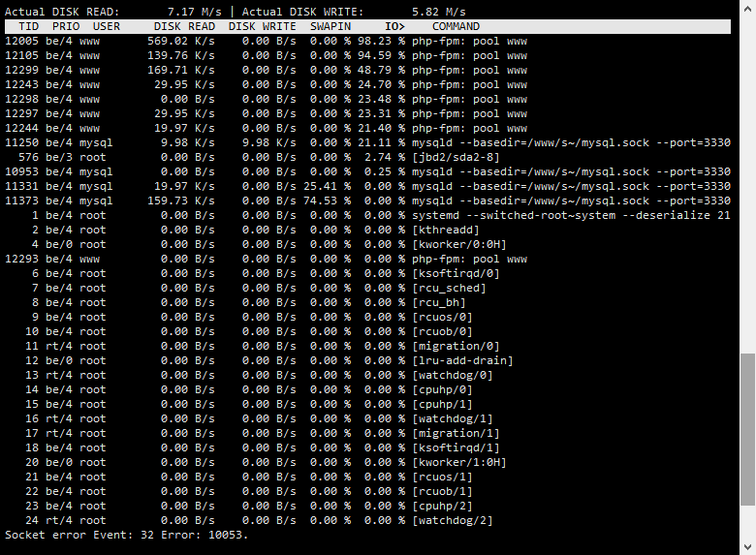This screenshot has width=756, height=555.
Task: Select the watchdog/2 process row
Action: [368, 520]
